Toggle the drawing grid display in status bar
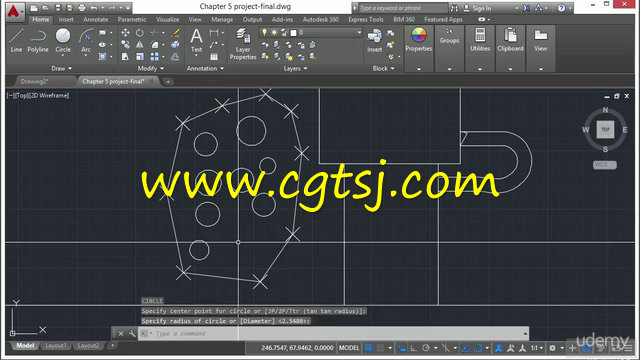640x360 pixels. [x=369, y=348]
